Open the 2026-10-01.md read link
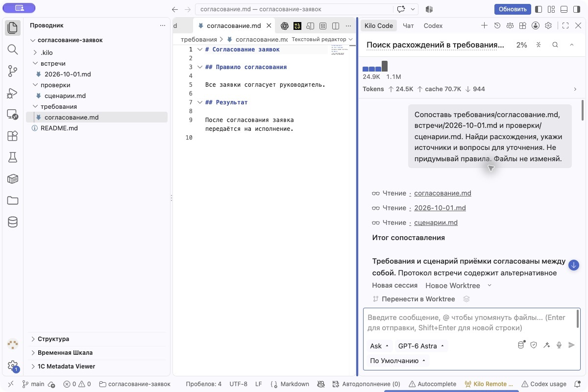Image resolution: width=588 pixels, height=392 pixels. 440,208
